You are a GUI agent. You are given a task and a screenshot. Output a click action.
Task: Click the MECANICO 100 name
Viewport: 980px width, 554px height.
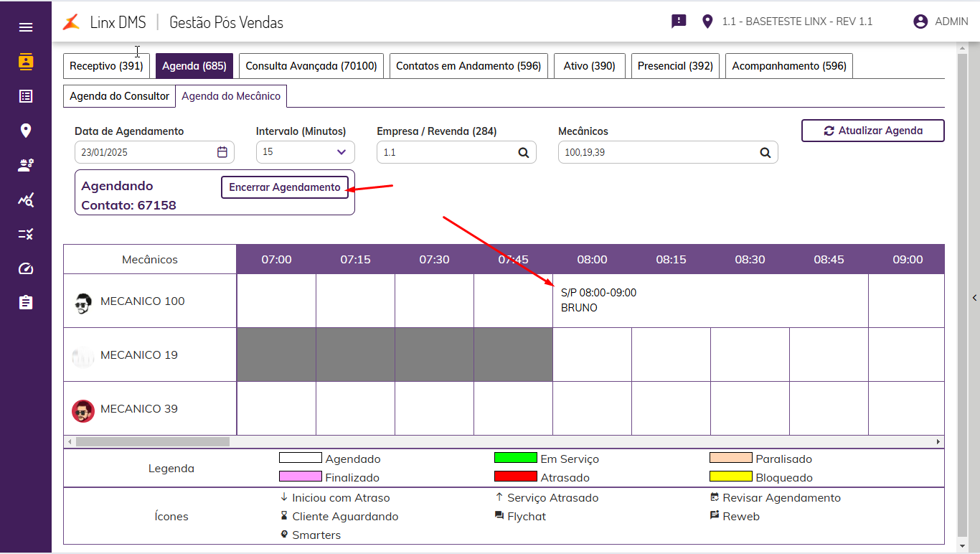(143, 301)
